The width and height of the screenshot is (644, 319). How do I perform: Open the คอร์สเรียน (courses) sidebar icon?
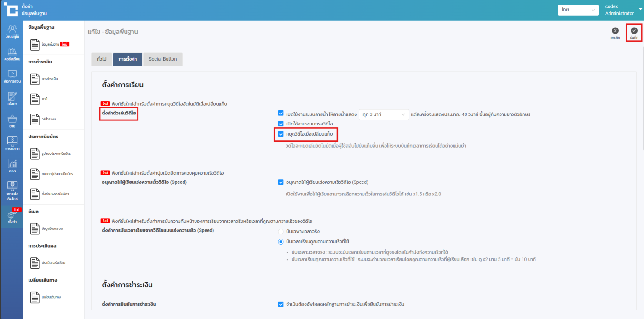12,54
